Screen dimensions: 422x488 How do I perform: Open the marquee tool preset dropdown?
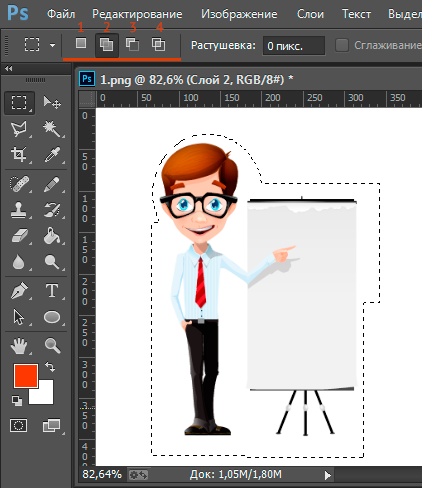click(52, 45)
